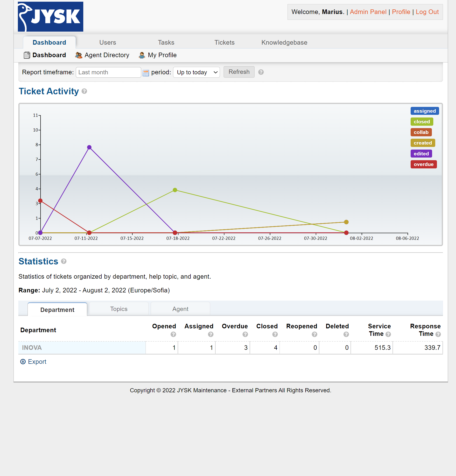Click help icon next to Service Time
This screenshot has height=476, width=456.
tap(388, 334)
